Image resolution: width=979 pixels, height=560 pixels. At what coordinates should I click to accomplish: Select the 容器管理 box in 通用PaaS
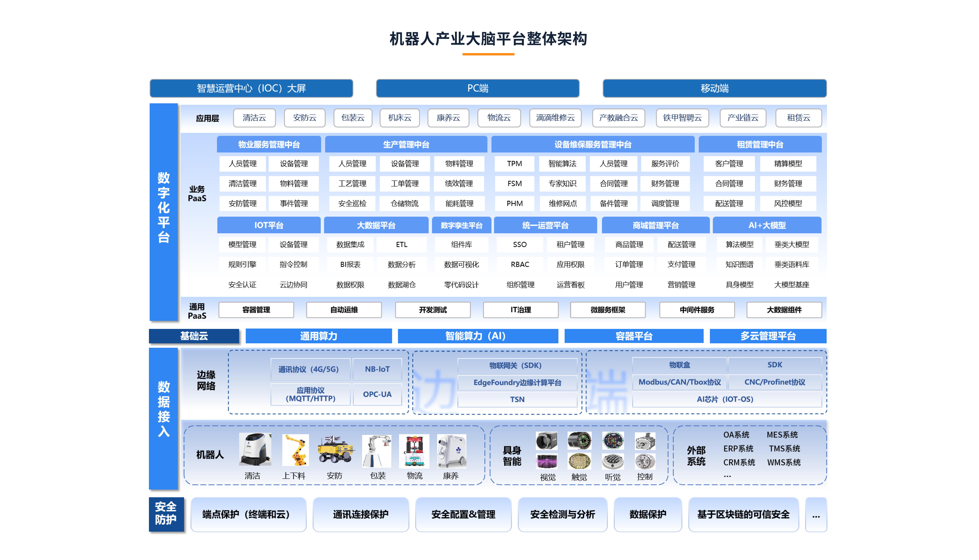pyautogui.click(x=256, y=310)
